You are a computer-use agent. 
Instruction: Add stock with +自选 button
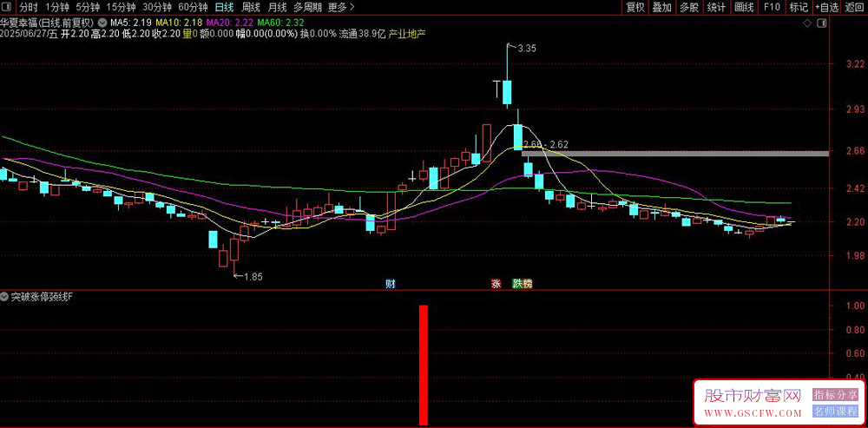point(826,7)
